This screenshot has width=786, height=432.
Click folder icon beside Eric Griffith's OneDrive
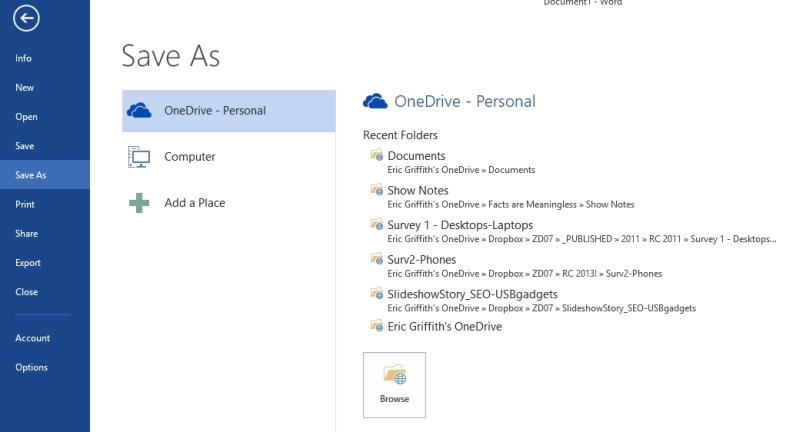coord(376,326)
